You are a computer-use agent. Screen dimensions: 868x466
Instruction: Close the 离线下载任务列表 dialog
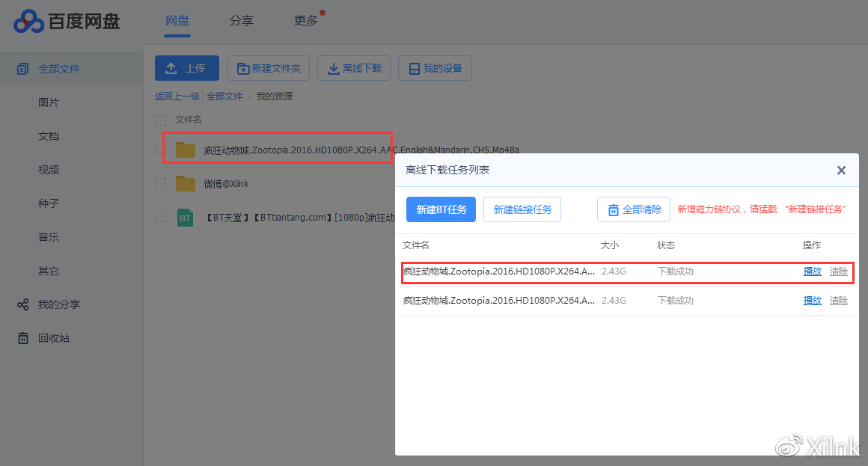841,171
